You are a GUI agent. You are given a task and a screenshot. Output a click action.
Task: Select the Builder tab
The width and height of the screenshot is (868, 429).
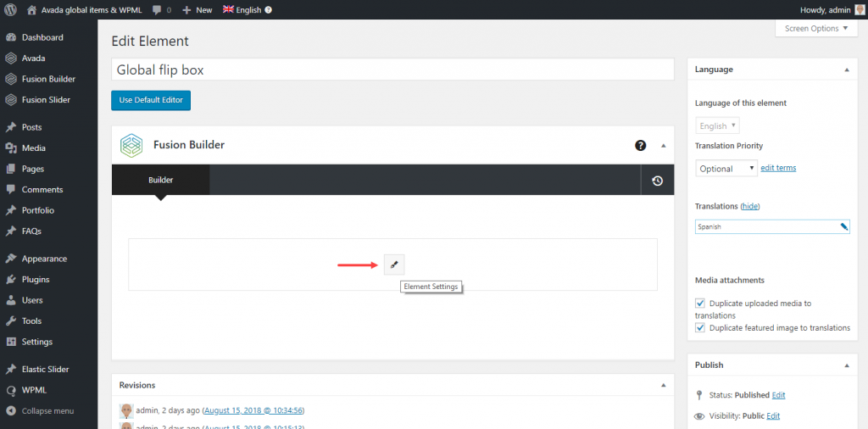(x=160, y=180)
